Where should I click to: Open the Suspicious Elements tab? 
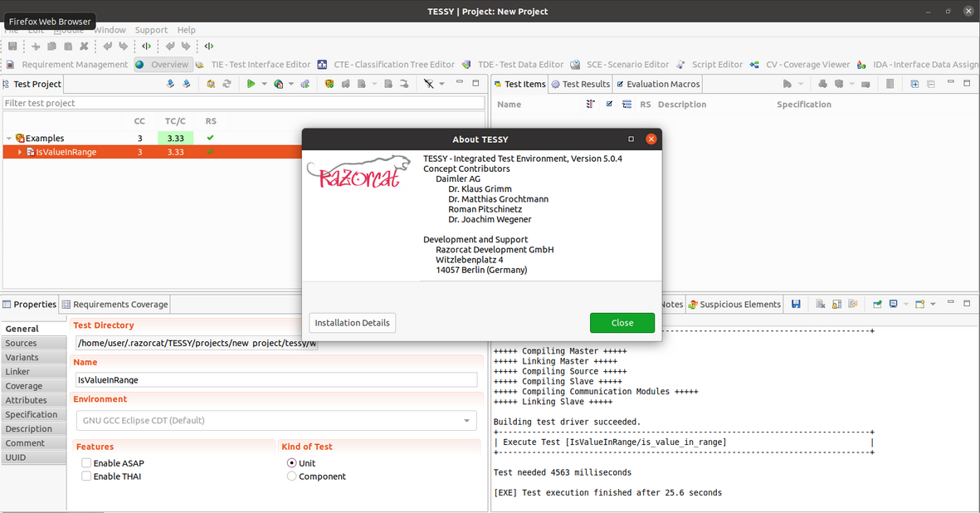click(x=734, y=305)
